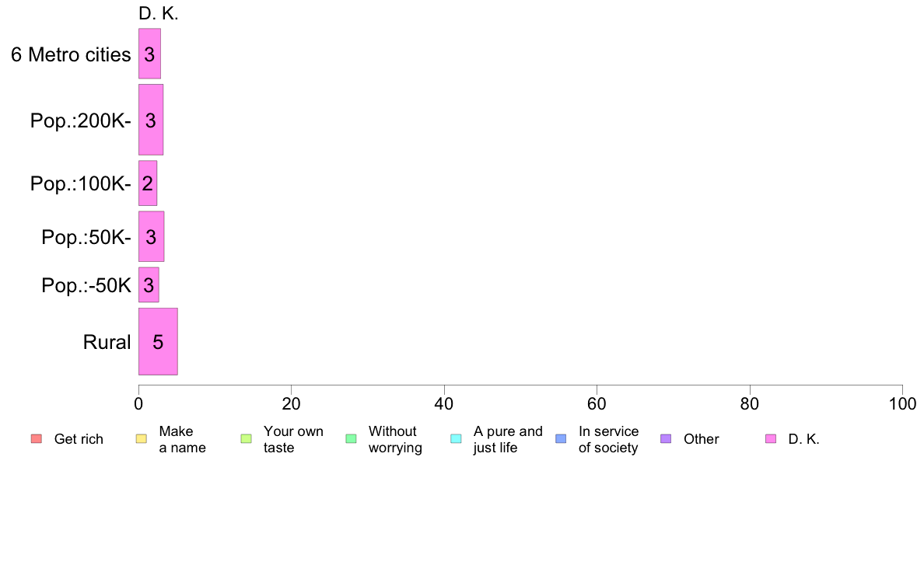The image size is (924, 572).
Task: Click the Pop.:100K- bar showing 2
Action: (x=148, y=183)
